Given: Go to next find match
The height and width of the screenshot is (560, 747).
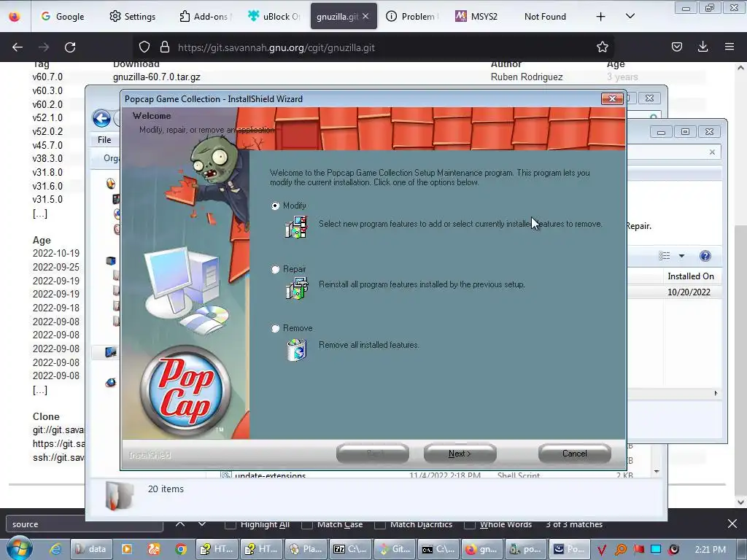Looking at the screenshot, I should coord(202,524).
